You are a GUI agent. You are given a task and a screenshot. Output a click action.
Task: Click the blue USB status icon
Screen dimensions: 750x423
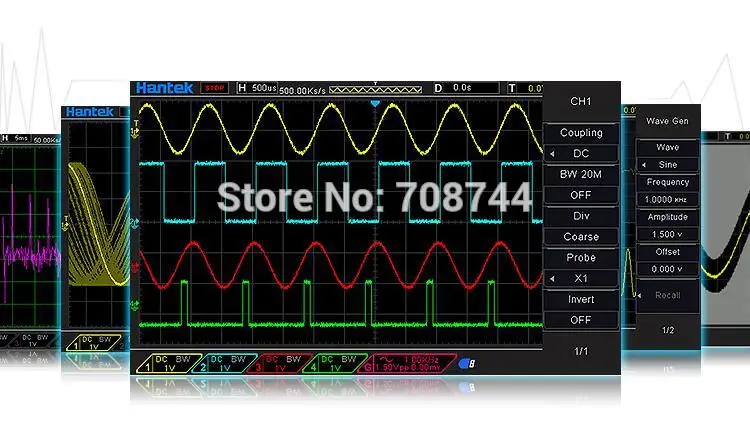467,364
